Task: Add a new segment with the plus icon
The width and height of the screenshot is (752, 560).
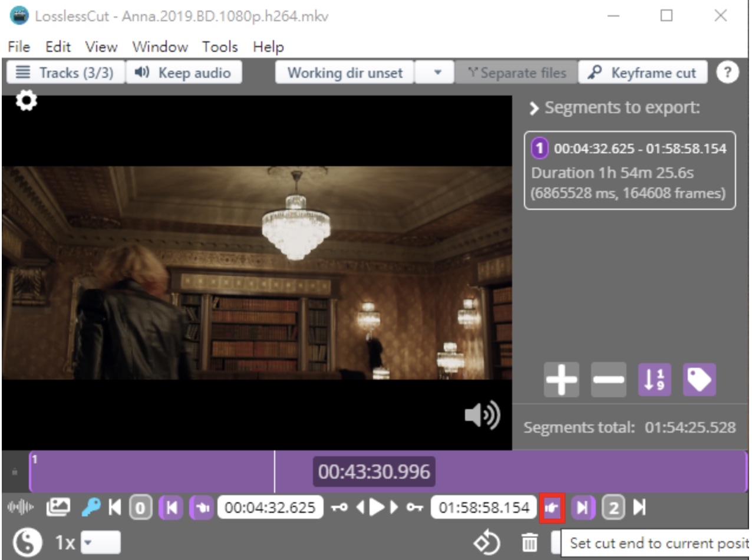Action: [x=562, y=380]
